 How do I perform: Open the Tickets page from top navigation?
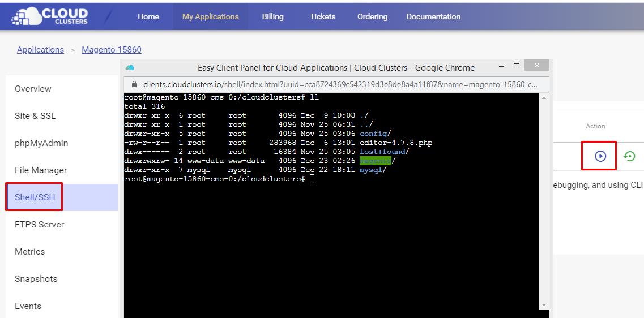click(323, 16)
